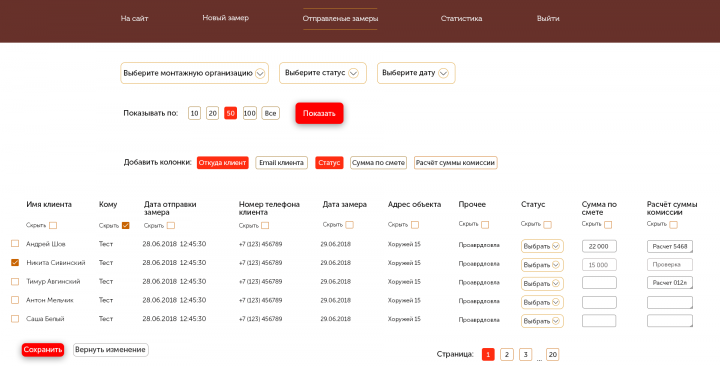Screen dimensions: 720x366
Task: Add 'Сумма по смете' column tag
Action: click(378, 163)
